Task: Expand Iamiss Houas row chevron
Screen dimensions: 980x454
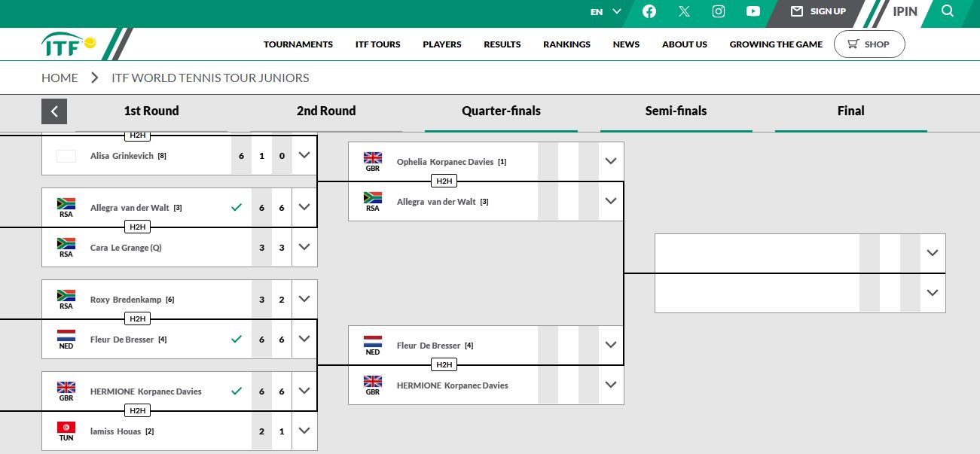Action: click(304, 431)
